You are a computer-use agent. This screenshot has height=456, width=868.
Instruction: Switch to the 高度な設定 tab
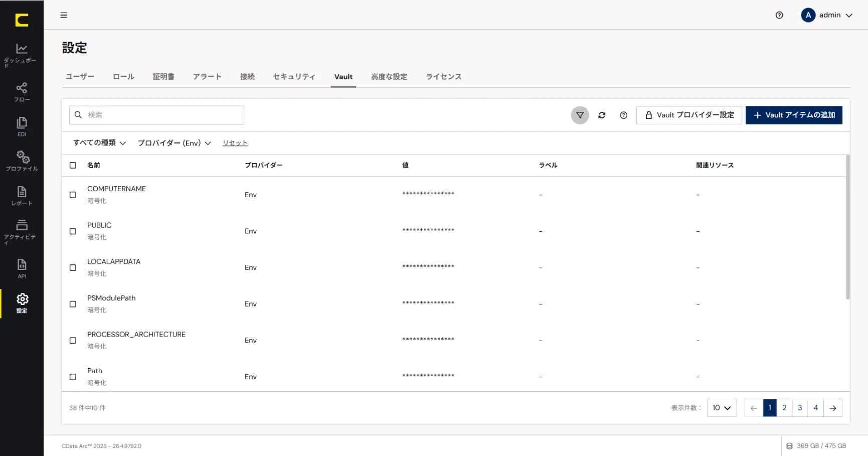389,77
